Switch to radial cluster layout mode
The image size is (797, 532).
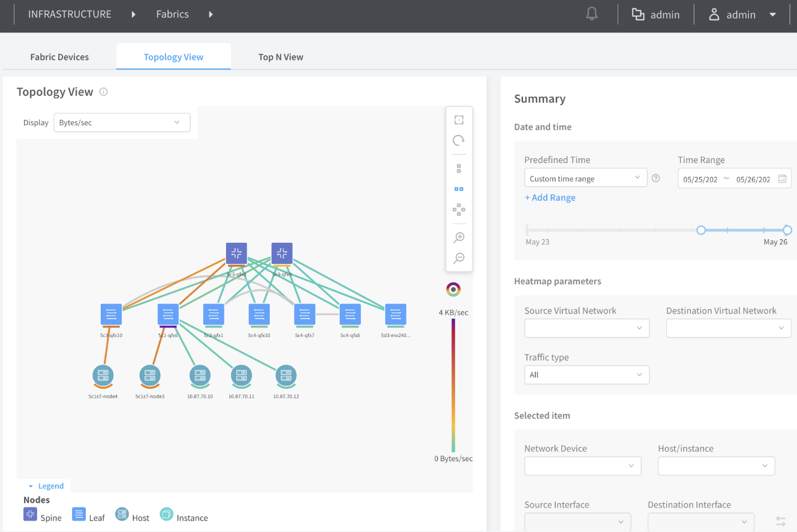pyautogui.click(x=459, y=209)
